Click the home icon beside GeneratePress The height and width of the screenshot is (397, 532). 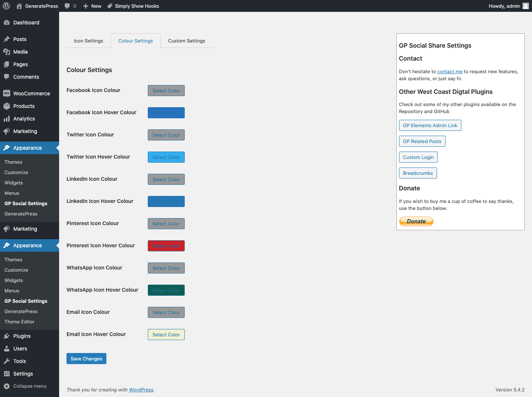(x=19, y=6)
